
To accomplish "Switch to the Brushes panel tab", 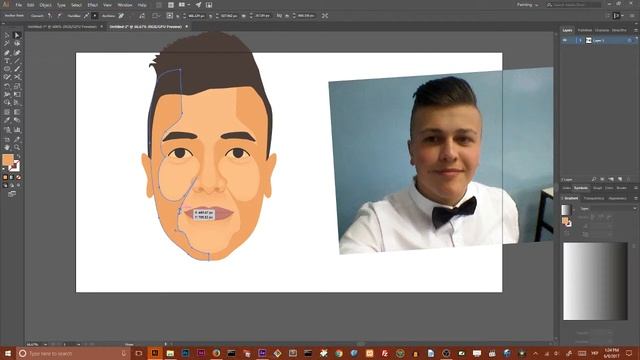I will pos(621,188).
